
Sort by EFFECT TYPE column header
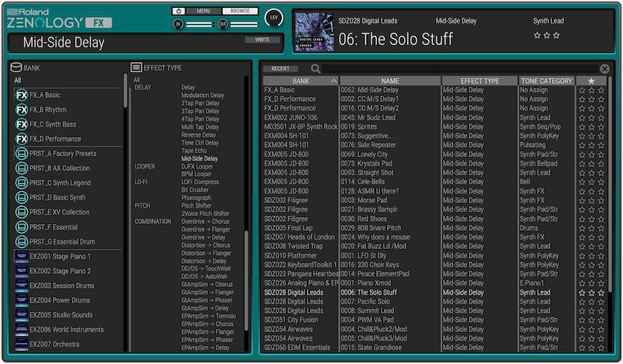coord(480,81)
